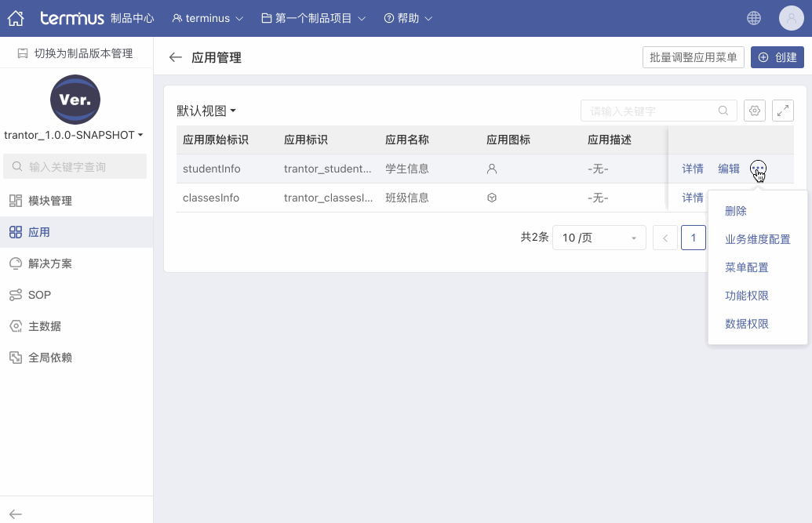This screenshot has width=812, height=523.
Task: Open 详情 link for studentInfo
Action: 692,169
